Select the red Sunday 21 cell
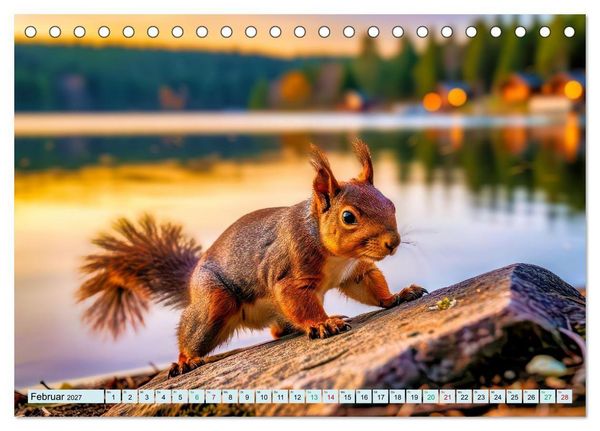This screenshot has width=600, height=431. 447,397
